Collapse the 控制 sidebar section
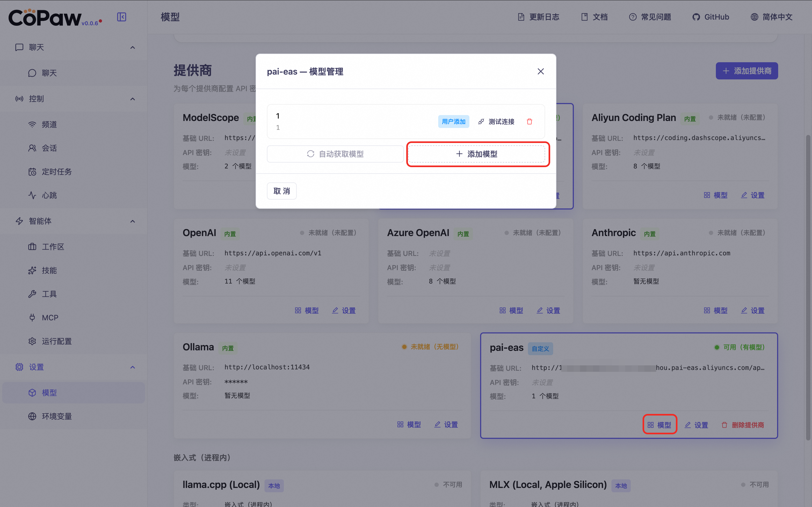Viewport: 812px width, 507px height. pyautogui.click(x=133, y=99)
